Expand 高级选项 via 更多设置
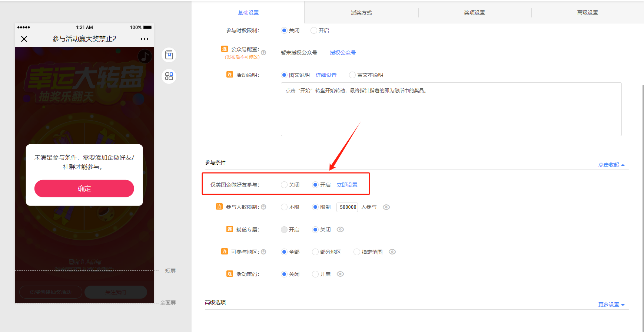Image resolution: width=644 pixels, height=332 pixels. coord(611,305)
